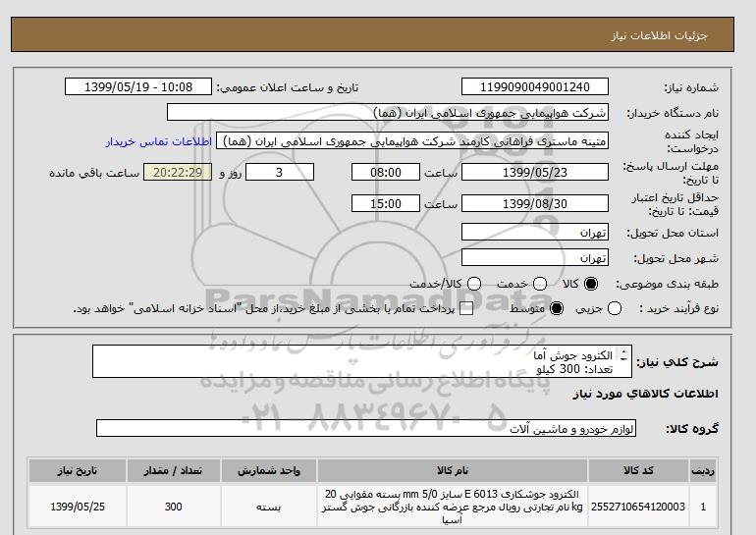This screenshot has width=756, height=535.
Task: Click the remaining days field showing 3
Action: coord(280,172)
